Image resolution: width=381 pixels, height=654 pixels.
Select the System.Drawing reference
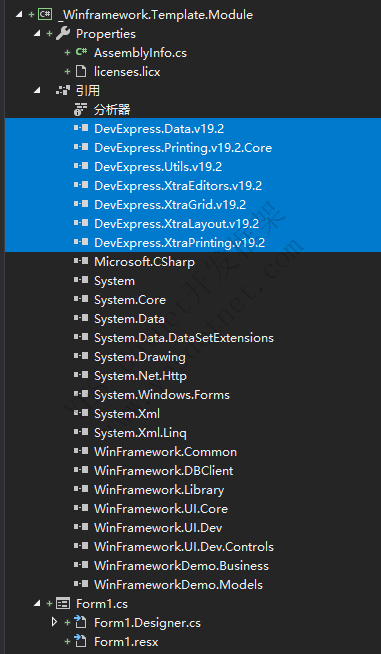(139, 357)
